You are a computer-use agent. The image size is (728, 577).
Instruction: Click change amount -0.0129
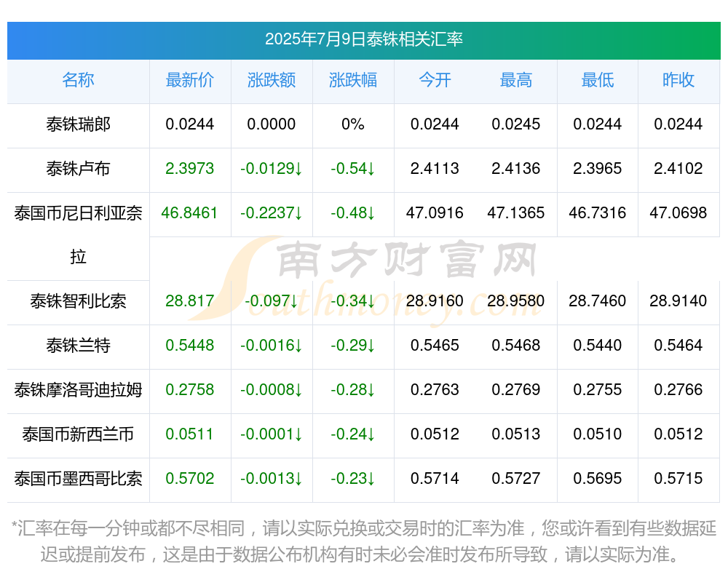(x=271, y=169)
